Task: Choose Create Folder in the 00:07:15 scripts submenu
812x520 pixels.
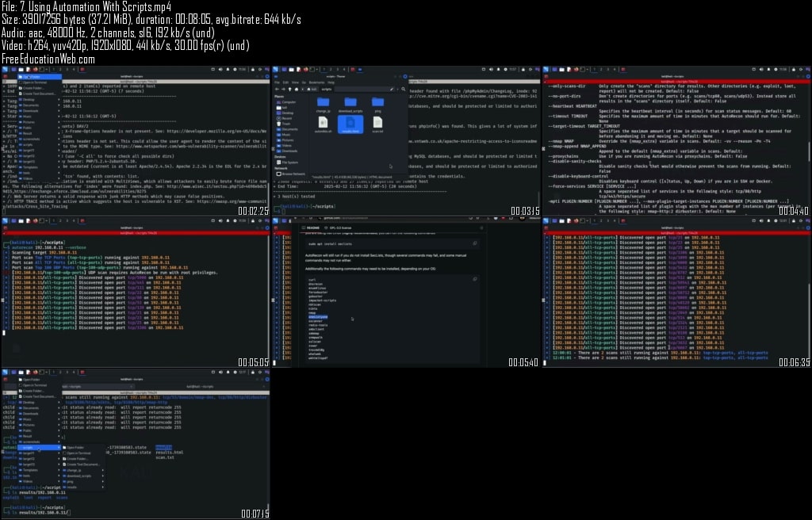Action: tap(82, 459)
